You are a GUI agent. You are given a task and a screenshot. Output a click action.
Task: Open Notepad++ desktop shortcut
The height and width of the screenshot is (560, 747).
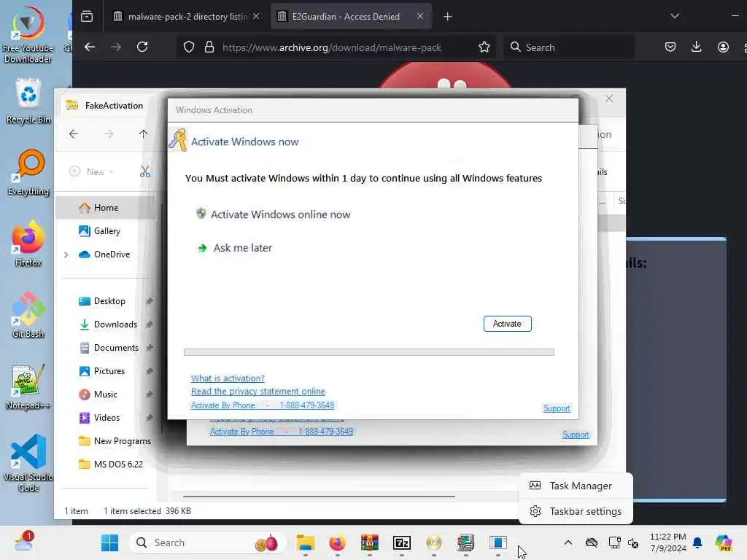coord(28,386)
